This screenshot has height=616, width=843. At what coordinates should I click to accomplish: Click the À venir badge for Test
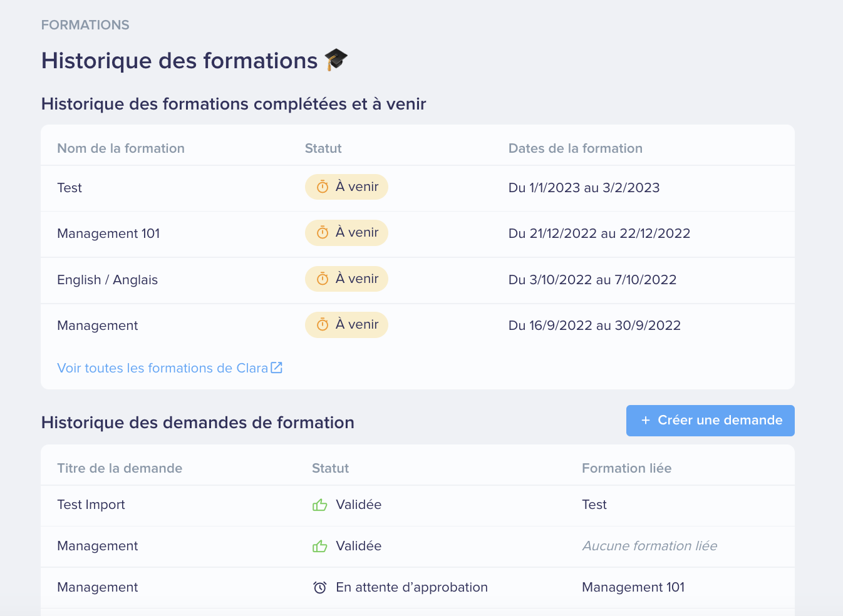point(346,187)
